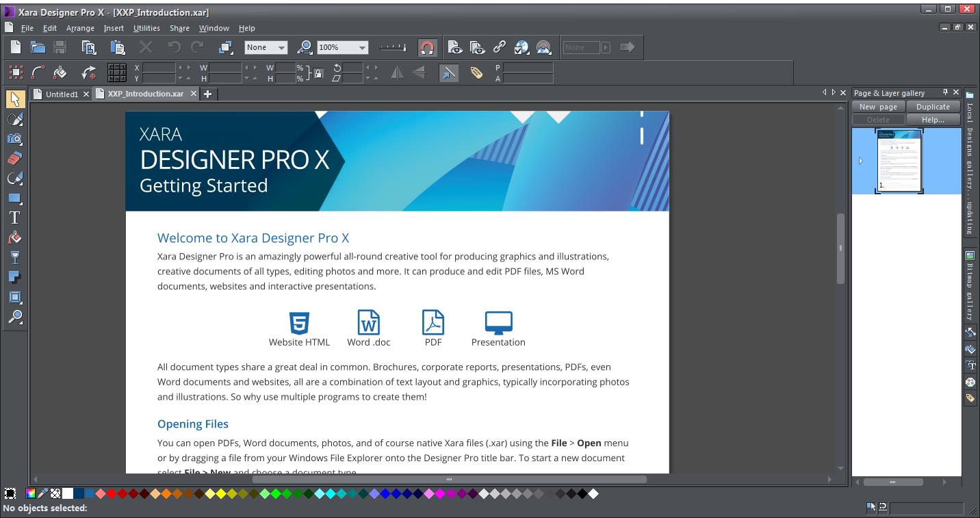Switch to the Untitled1 document tab
The width and height of the screenshot is (980, 518).
(60, 94)
